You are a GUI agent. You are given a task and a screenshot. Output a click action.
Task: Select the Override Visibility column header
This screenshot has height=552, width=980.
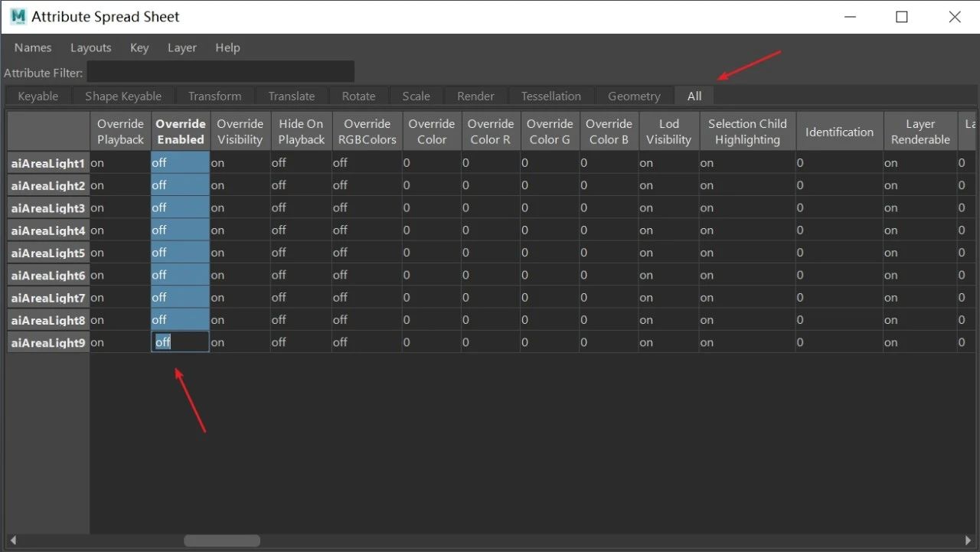click(x=240, y=132)
